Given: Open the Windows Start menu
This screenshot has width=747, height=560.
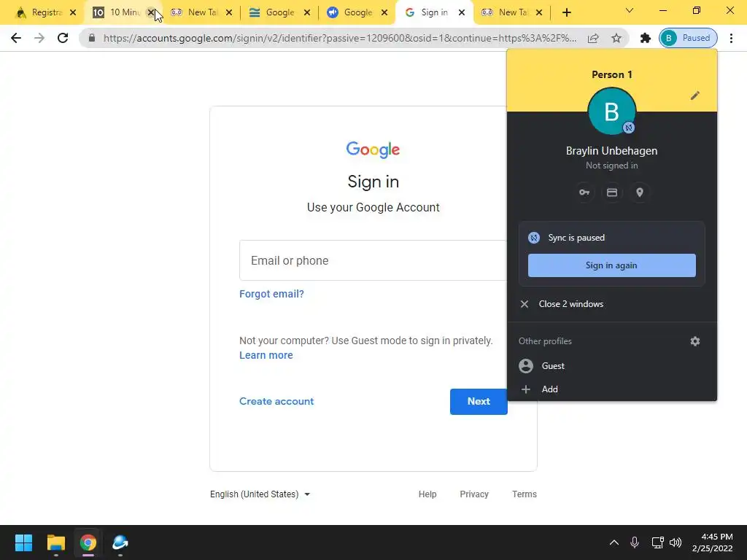Looking at the screenshot, I should 23,542.
